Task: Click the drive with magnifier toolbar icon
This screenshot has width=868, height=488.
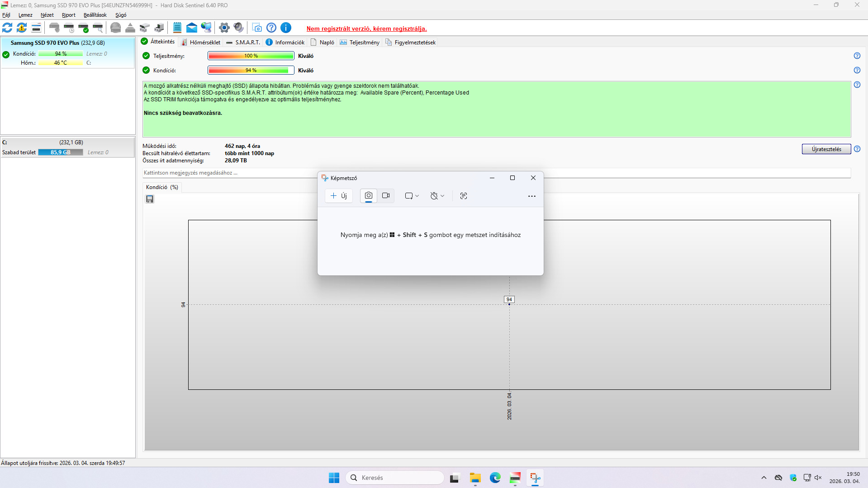Action: 98,28
